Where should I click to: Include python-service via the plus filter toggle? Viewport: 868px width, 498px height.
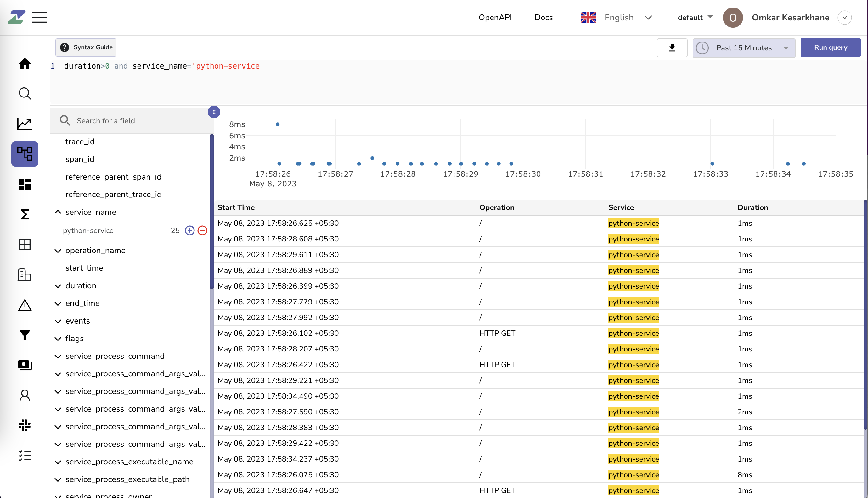click(x=189, y=230)
